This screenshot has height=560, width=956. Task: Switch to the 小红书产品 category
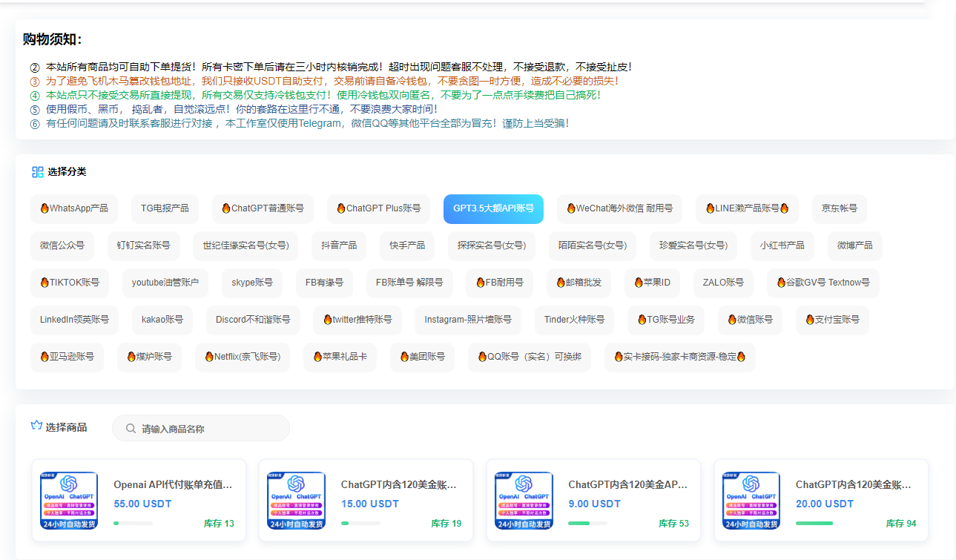[782, 246]
